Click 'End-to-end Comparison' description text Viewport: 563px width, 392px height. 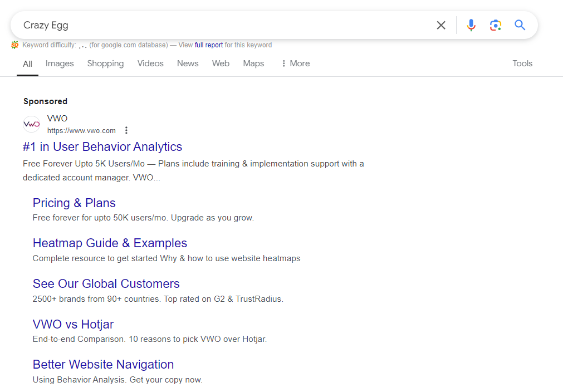pos(150,339)
